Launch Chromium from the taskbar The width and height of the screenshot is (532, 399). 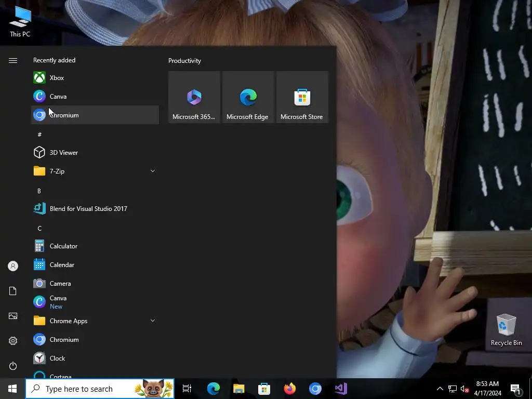315,389
